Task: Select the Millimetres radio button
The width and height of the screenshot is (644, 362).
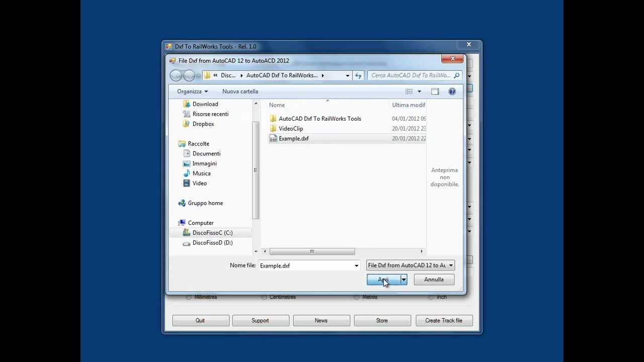Action: pos(189,297)
